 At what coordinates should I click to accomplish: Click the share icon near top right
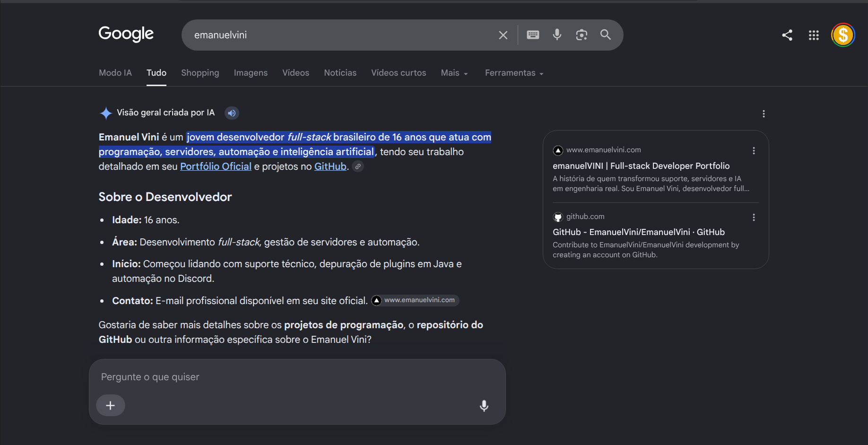pyautogui.click(x=787, y=35)
